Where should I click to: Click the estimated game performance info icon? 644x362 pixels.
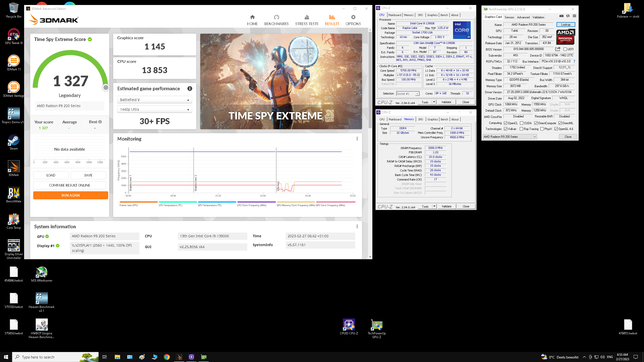[190, 88]
